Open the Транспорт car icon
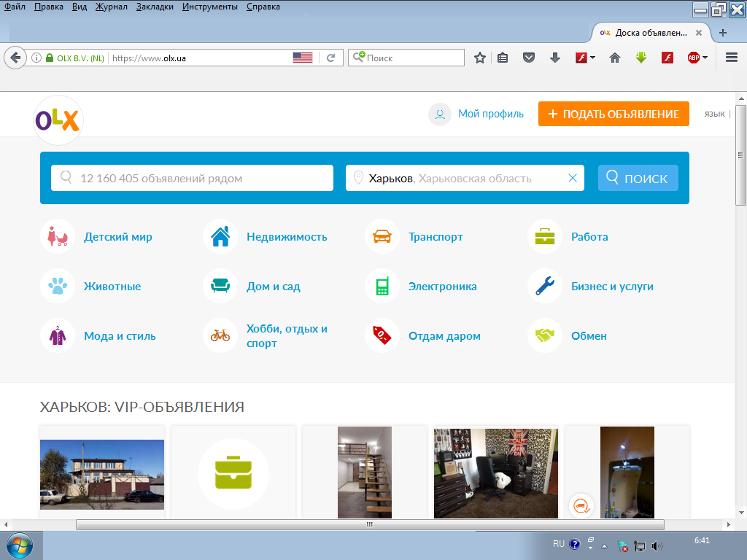Viewport: 747px width, 560px height. click(382, 237)
